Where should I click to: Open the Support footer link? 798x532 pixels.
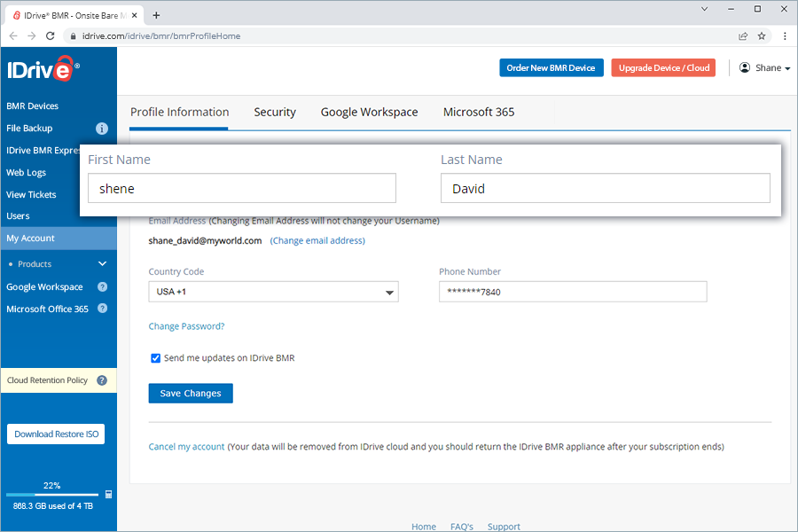(x=504, y=527)
